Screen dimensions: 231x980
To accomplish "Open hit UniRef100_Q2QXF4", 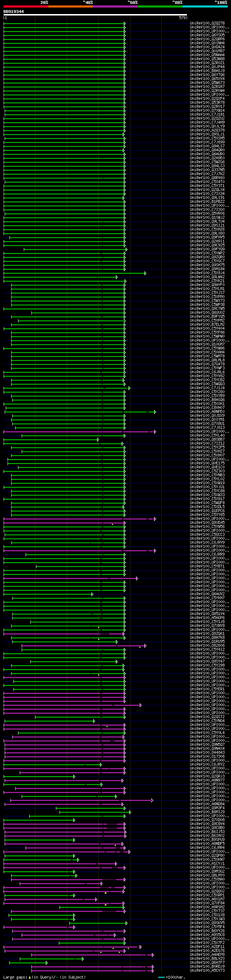I will (x=208, y=98).
